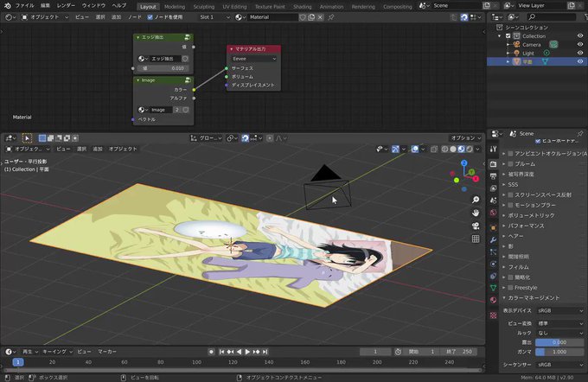Play the animation forward
The image size is (588, 382).
pyautogui.click(x=247, y=352)
